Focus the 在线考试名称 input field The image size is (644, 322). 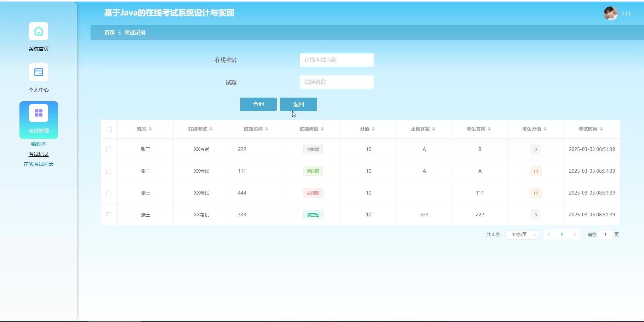(337, 60)
